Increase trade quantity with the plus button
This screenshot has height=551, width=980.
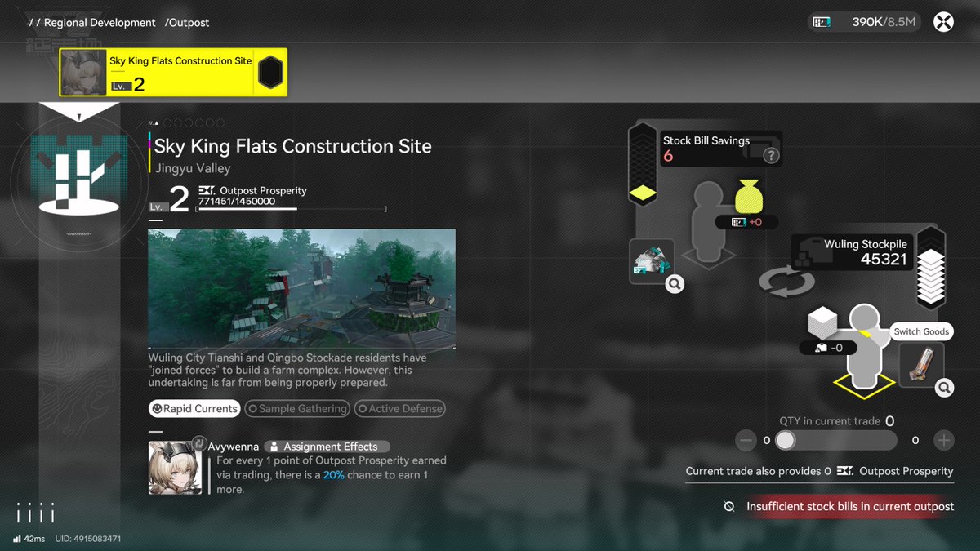943,441
